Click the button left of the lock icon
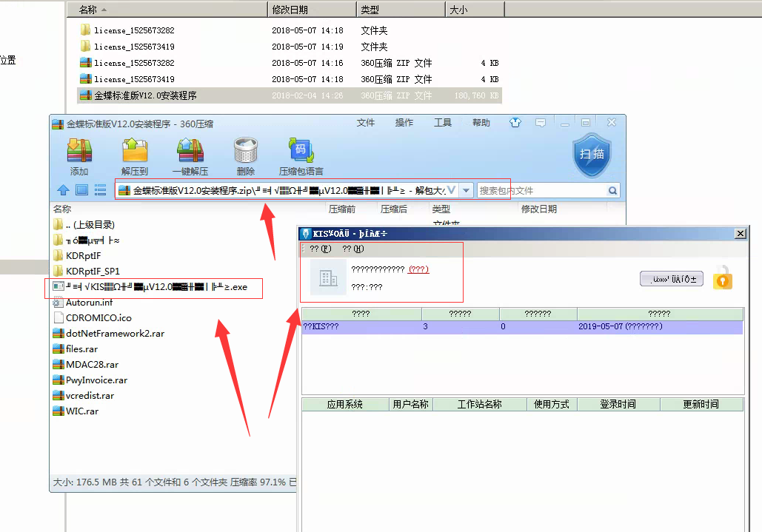 [671, 279]
